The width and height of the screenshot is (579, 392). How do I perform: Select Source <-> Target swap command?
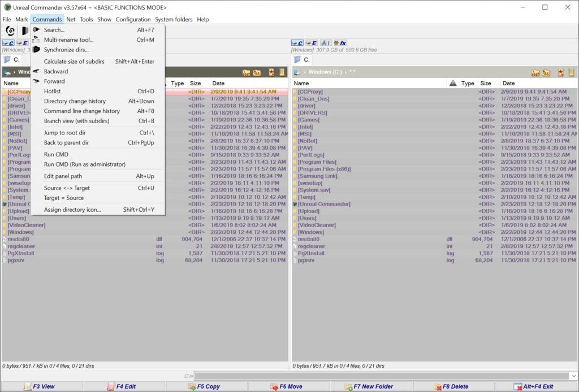click(x=98, y=189)
